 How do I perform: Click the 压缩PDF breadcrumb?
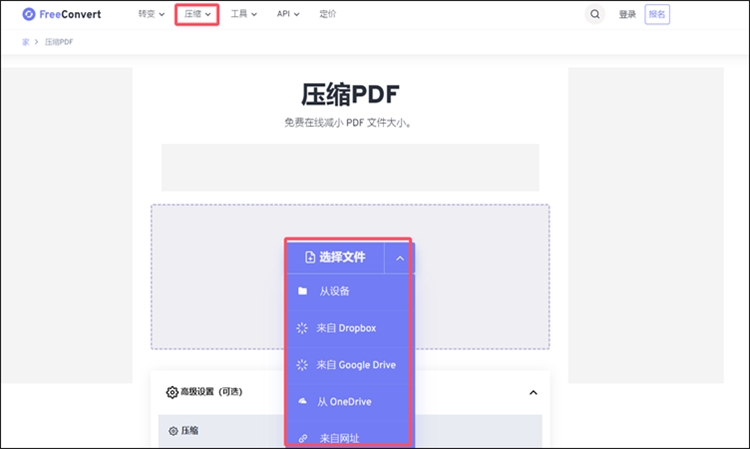click(59, 42)
